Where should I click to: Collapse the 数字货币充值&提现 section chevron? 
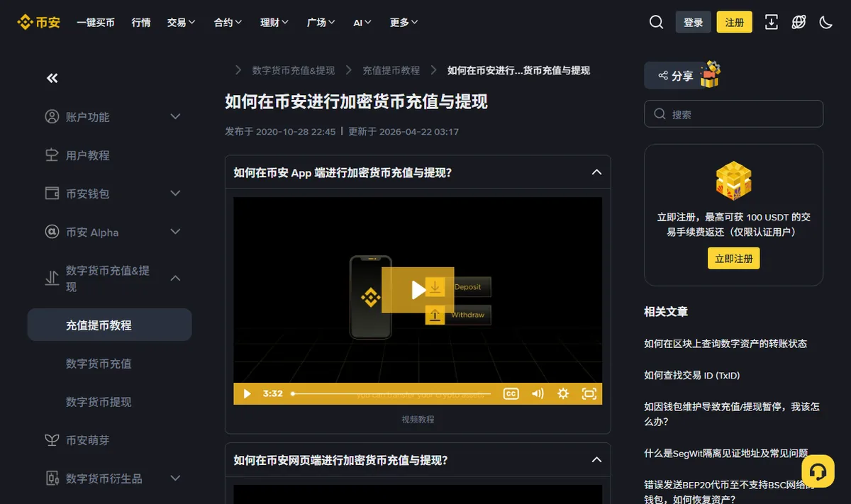coord(176,279)
